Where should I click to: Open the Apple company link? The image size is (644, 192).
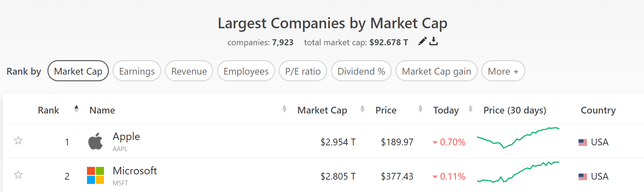tap(126, 136)
